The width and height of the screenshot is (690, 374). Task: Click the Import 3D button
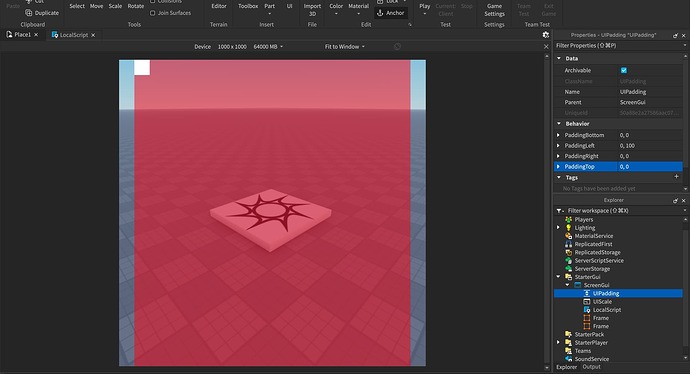[x=312, y=10]
